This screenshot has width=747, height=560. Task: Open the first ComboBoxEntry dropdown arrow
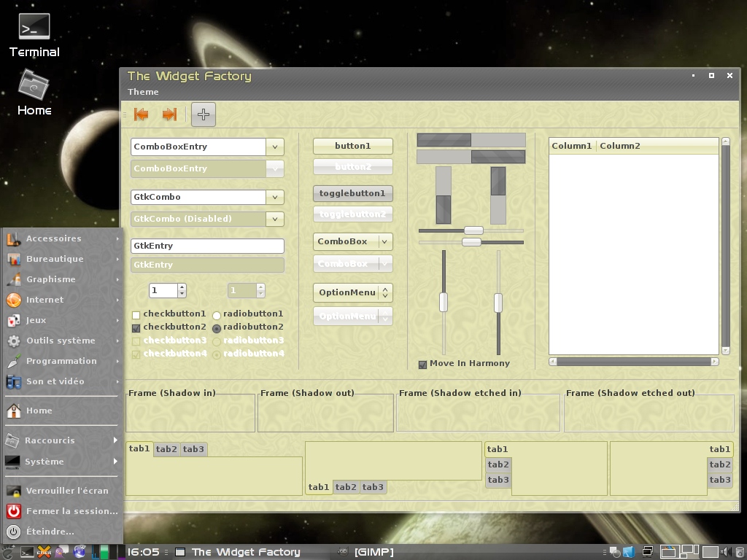pos(275,147)
